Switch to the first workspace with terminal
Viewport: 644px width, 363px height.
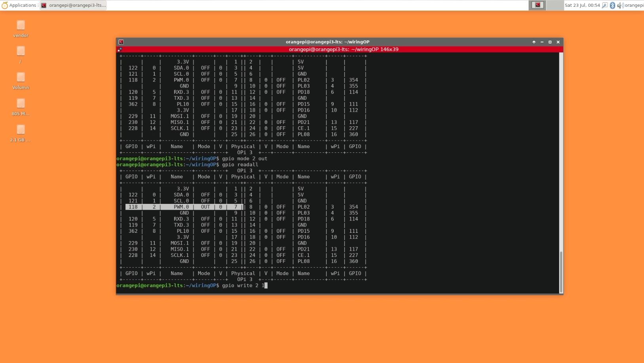(x=537, y=5)
